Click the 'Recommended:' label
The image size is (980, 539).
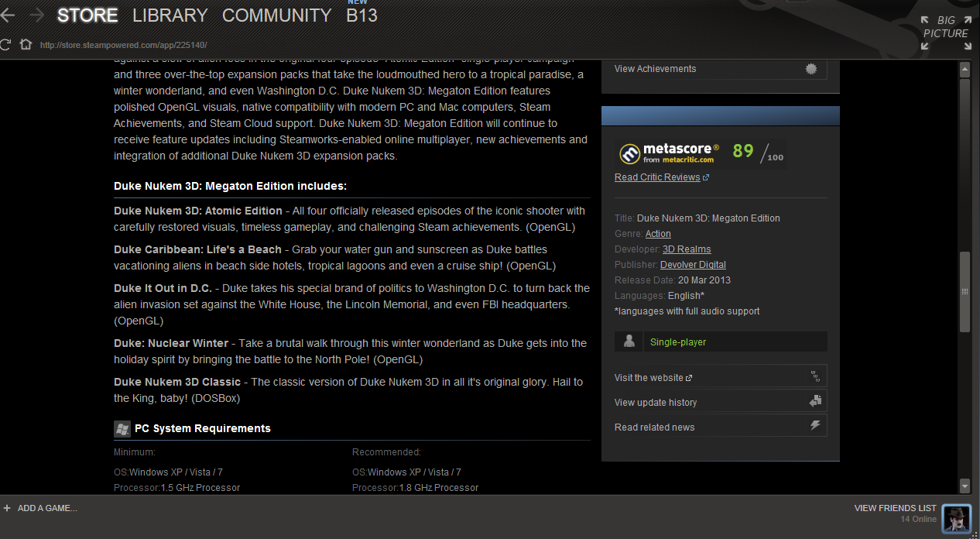click(386, 452)
